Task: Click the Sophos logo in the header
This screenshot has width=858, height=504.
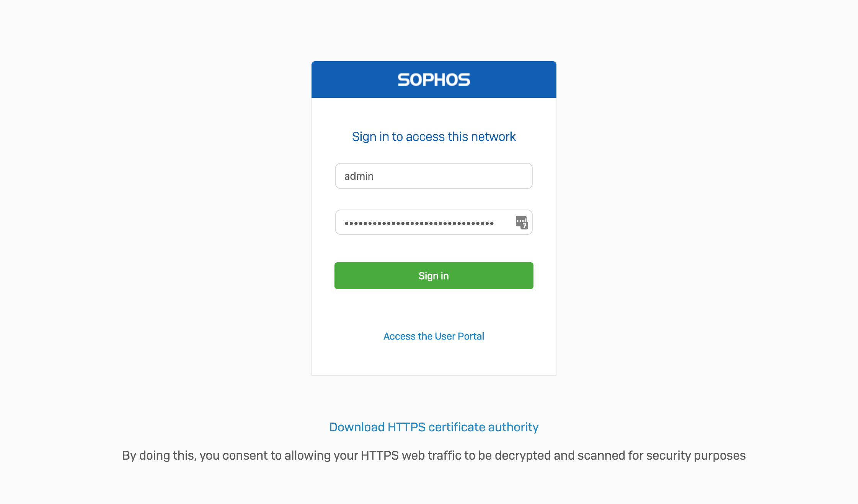Action: point(434,80)
